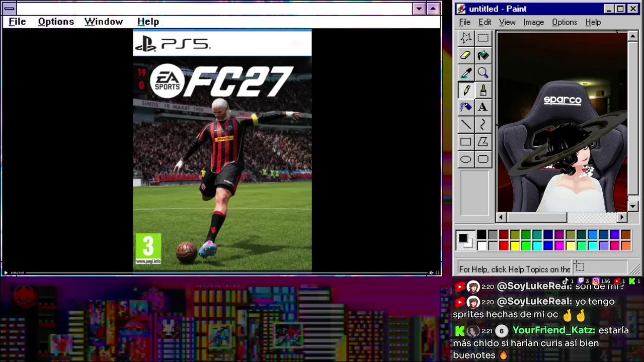Viewport: 644px width, 362px height.
Task: Pick the brown palette swatch
Action: click(626, 235)
